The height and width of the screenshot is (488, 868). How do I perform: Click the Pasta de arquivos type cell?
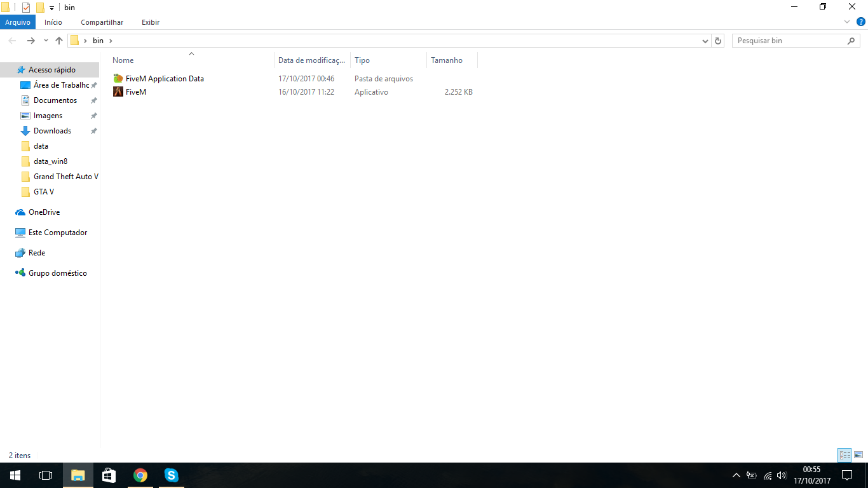384,79
